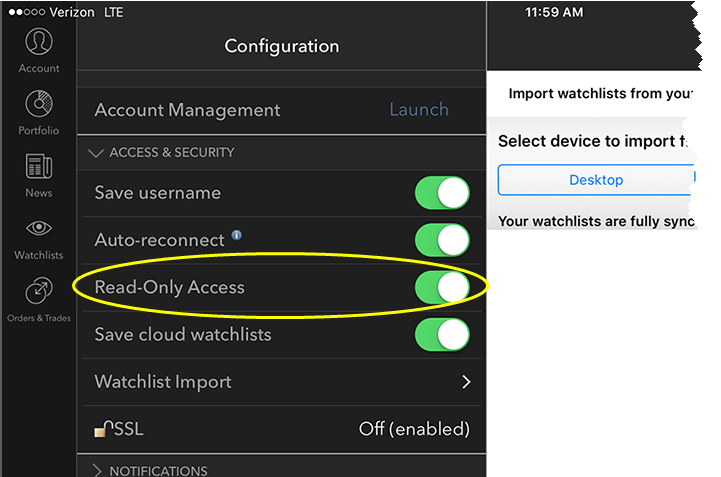Select the Watchlist Import row label
The width and height of the screenshot is (721, 477).
click(163, 382)
